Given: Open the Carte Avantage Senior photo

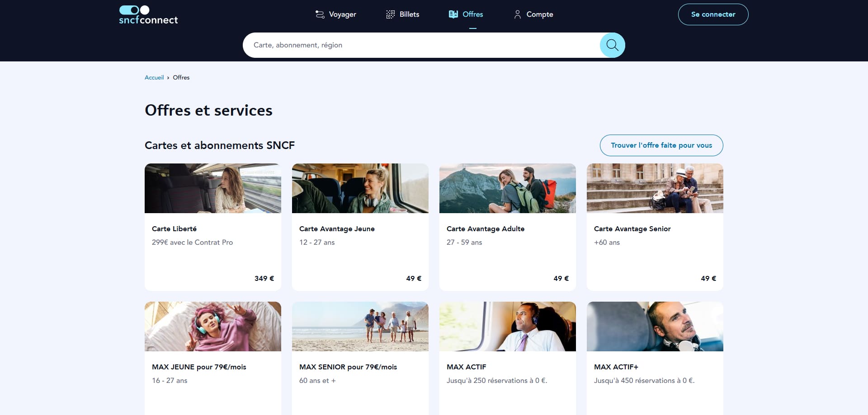Looking at the screenshot, I should pos(655,188).
